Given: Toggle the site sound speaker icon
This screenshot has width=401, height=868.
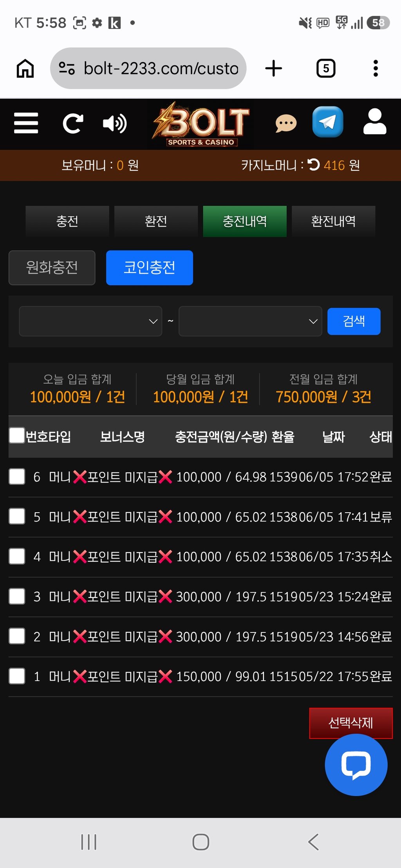Looking at the screenshot, I should point(114,123).
